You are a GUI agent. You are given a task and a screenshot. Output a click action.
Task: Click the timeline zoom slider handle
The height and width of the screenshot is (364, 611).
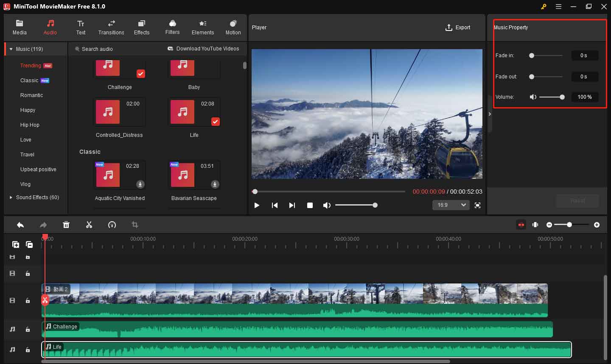[x=569, y=225]
